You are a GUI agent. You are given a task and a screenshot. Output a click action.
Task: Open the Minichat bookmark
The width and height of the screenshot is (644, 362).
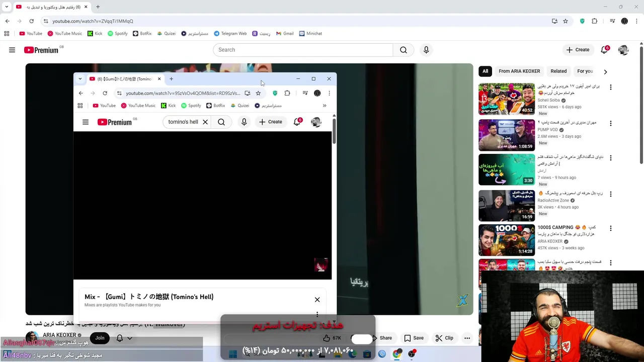pyautogui.click(x=310, y=34)
